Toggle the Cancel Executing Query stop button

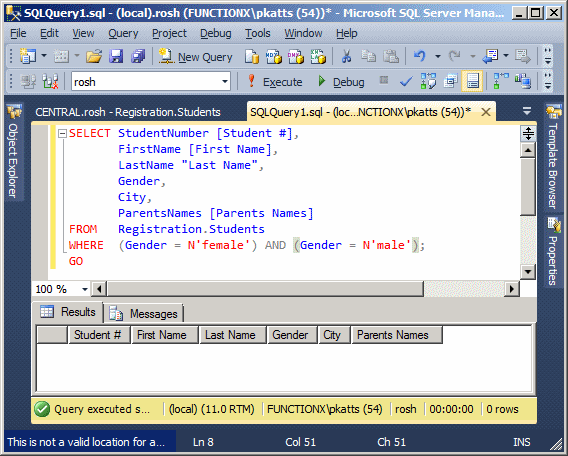pyautogui.click(x=384, y=80)
